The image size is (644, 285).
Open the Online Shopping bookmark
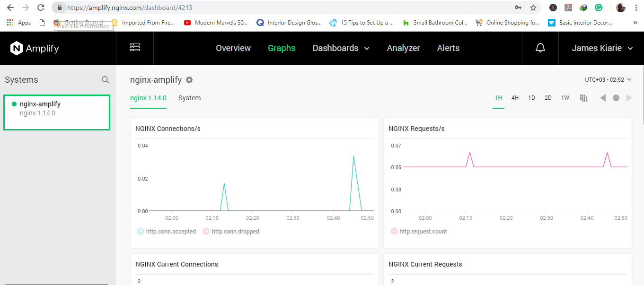click(507, 23)
